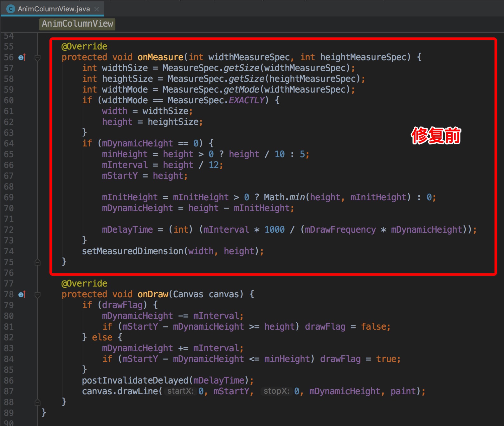Click widthMode variable declaration on line 59

(125, 90)
